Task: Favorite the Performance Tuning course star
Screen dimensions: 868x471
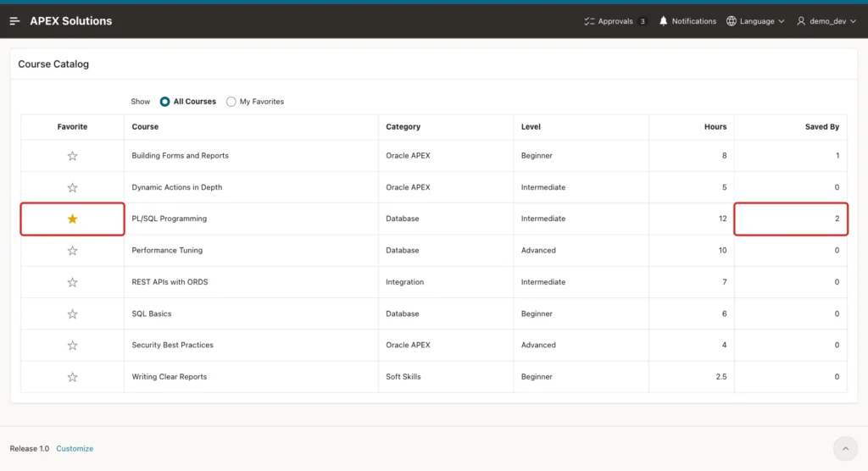Action: (73, 251)
